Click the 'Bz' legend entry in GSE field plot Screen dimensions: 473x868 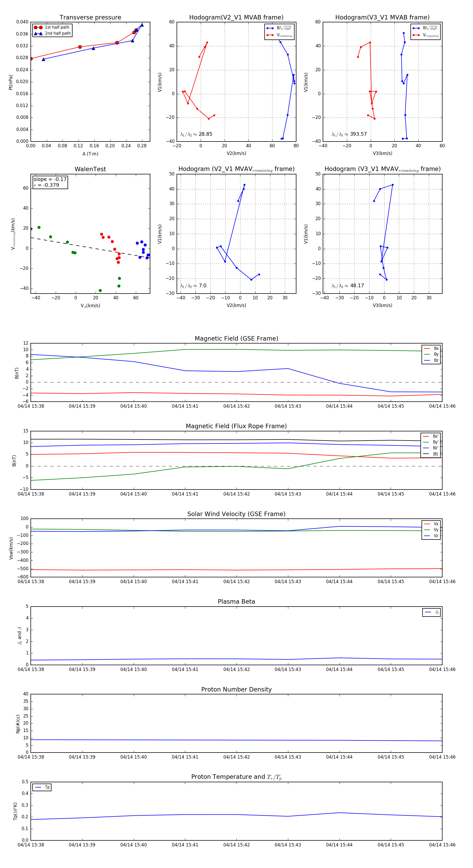point(431,360)
